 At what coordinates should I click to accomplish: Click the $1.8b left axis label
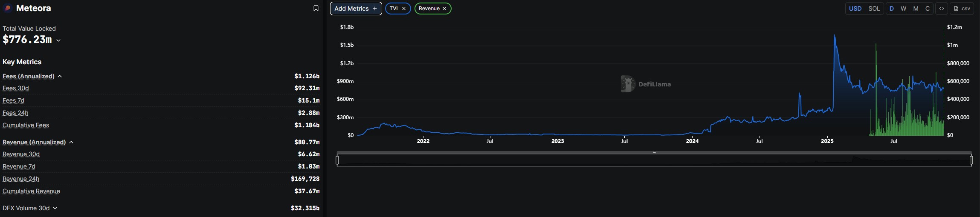point(347,27)
